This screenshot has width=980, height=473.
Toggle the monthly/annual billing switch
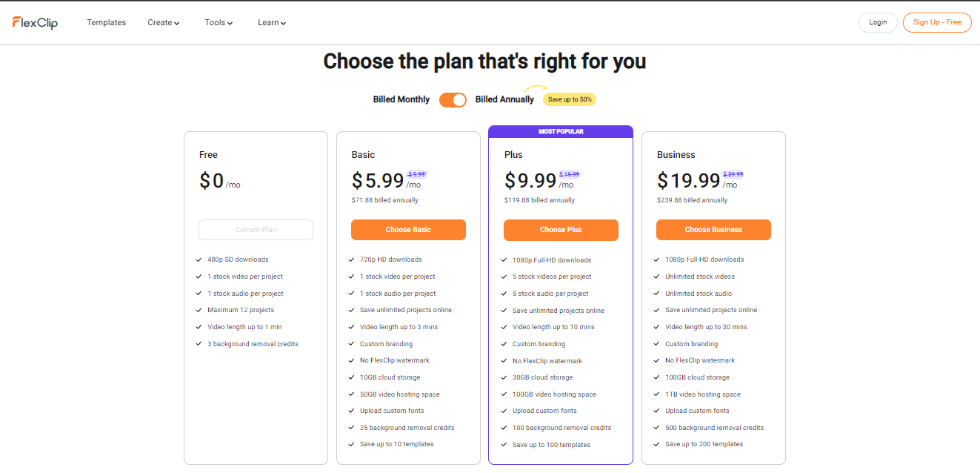[453, 99]
